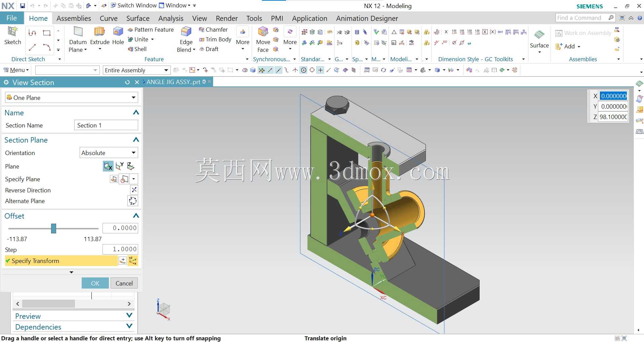This screenshot has height=342, width=644.
Task: Reset the View Section dialog
Action: [x=127, y=82]
